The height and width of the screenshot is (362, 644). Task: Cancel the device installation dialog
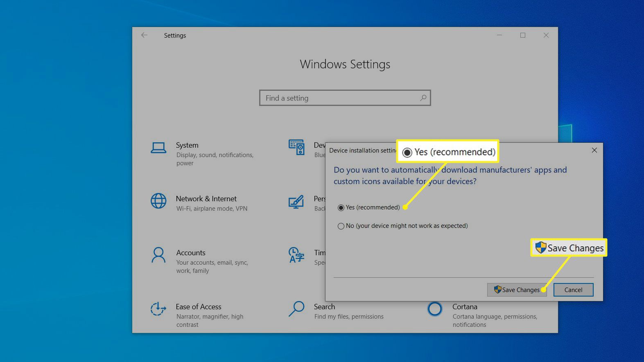(573, 290)
